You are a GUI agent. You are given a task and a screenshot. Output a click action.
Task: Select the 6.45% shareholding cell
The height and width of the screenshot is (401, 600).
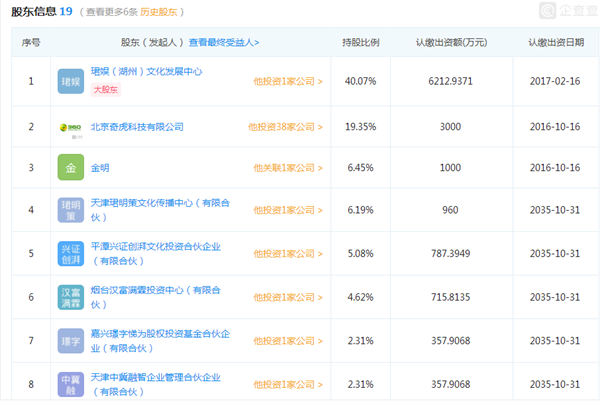coord(360,168)
